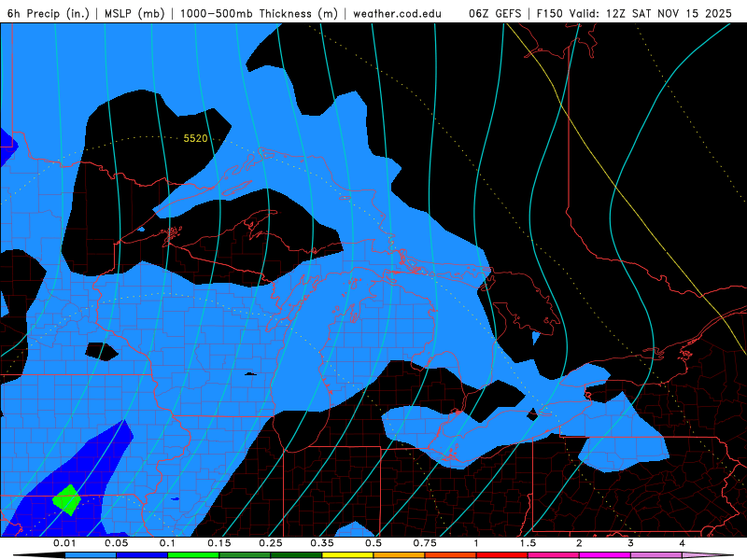
Task: Click the 0.01 legend value
Action: tap(64, 543)
